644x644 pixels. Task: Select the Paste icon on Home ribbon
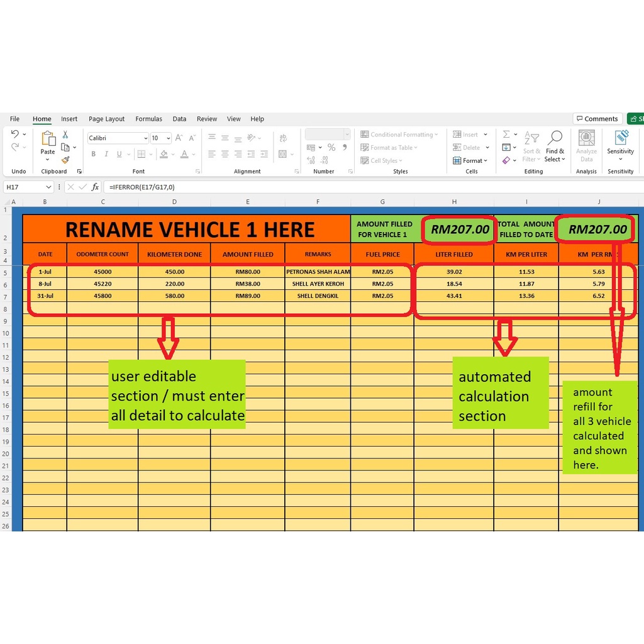pos(48,137)
